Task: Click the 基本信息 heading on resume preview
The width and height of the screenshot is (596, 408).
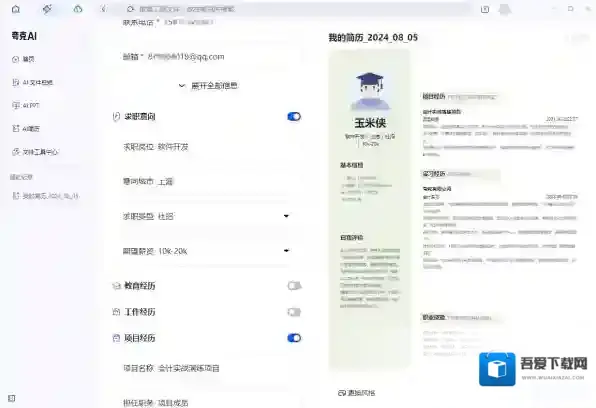Action: tap(351, 165)
